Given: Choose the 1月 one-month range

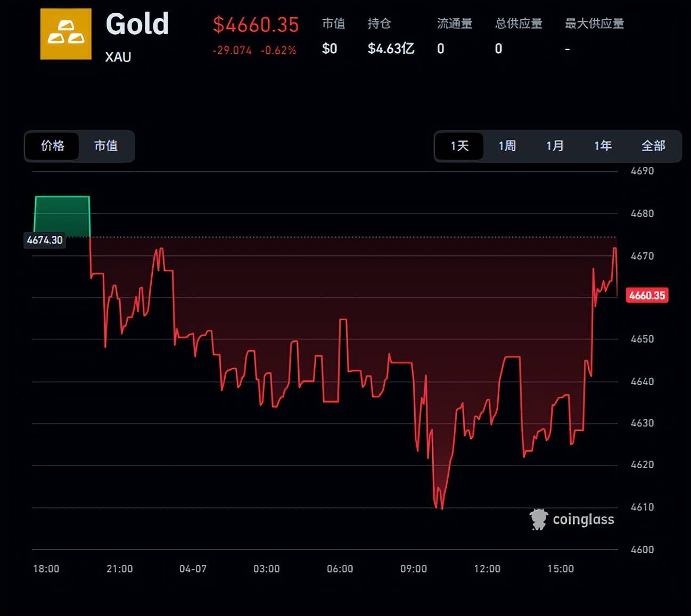Looking at the screenshot, I should 555,146.
